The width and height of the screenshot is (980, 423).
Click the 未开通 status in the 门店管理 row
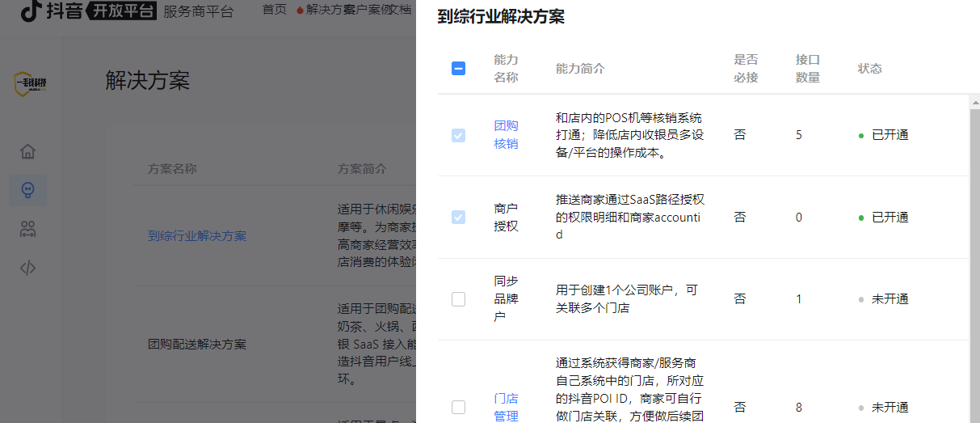[x=883, y=407]
